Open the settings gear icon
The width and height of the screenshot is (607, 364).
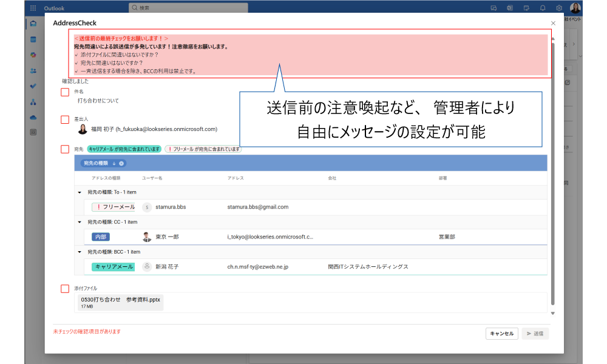558,8
